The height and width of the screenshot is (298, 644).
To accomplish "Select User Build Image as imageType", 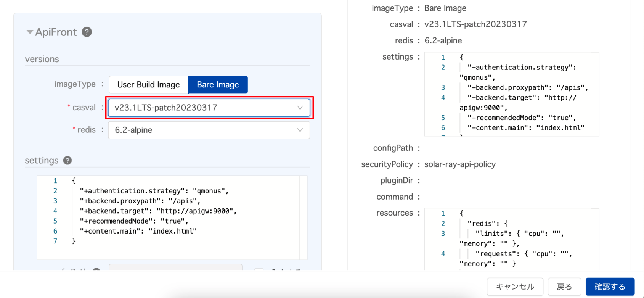I will point(148,85).
